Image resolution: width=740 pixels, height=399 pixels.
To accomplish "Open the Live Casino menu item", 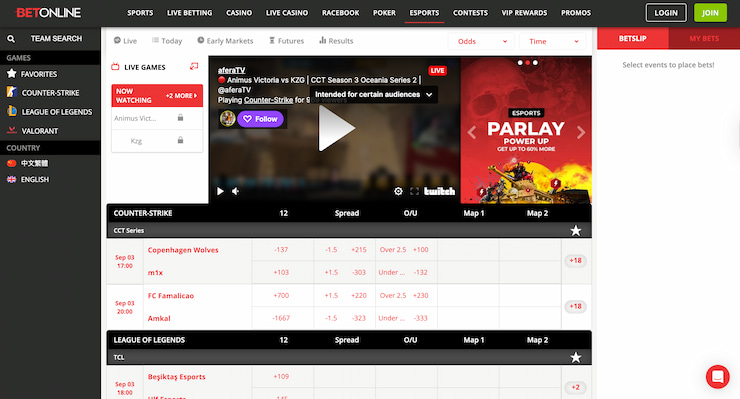I will coord(287,13).
